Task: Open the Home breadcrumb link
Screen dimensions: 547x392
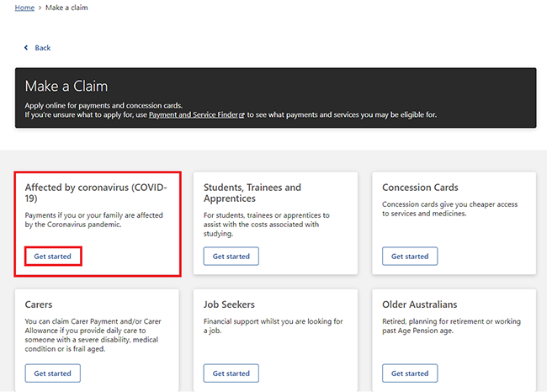Action: 24,8
